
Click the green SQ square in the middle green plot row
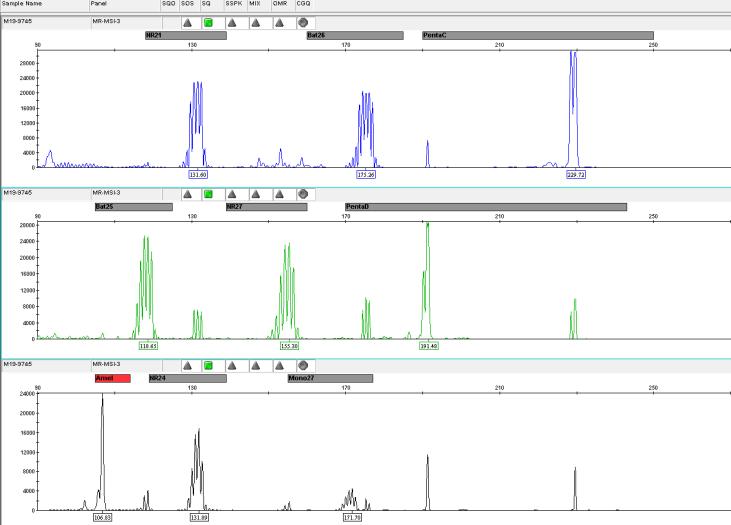click(x=208, y=194)
